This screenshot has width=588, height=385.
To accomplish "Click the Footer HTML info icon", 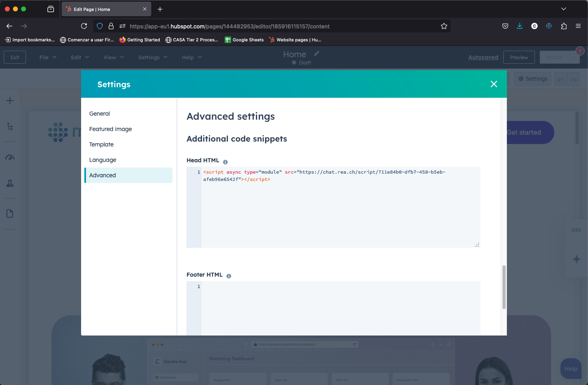I will 229,276.
